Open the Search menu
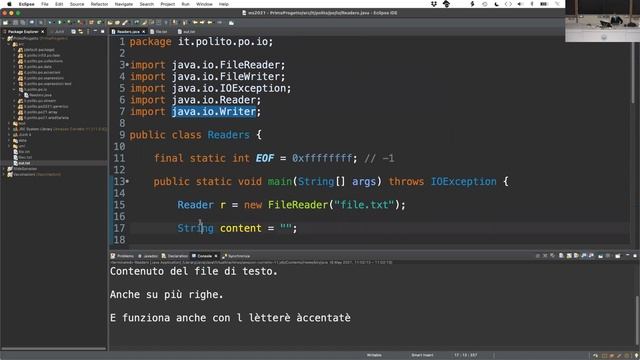 147,4
